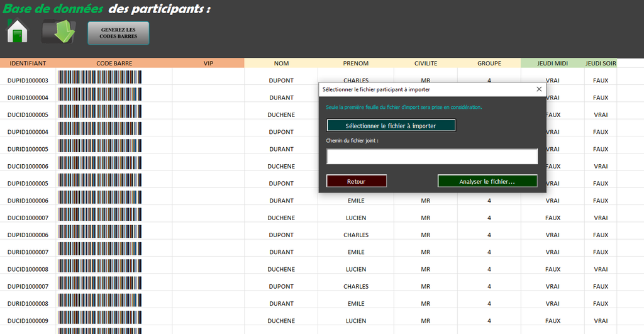Image resolution: width=644 pixels, height=334 pixels.
Task: Click the barcode image in row DURID1000006
Action: (x=100, y=198)
